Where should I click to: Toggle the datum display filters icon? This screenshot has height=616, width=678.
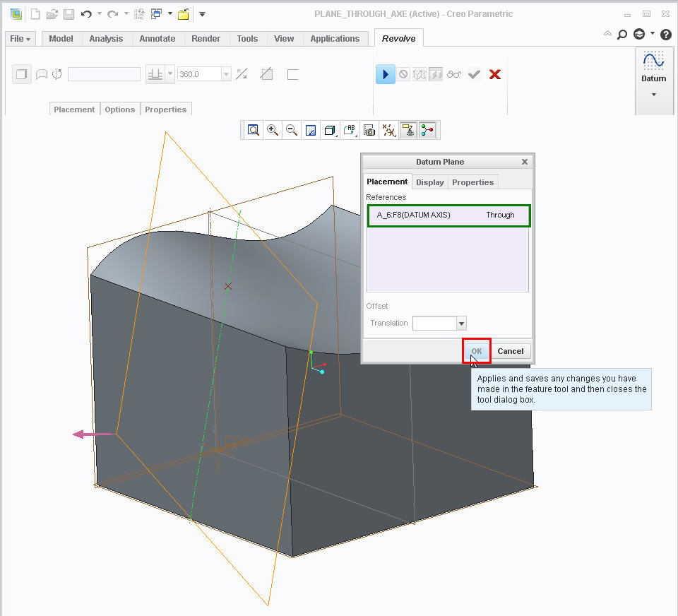[388, 130]
